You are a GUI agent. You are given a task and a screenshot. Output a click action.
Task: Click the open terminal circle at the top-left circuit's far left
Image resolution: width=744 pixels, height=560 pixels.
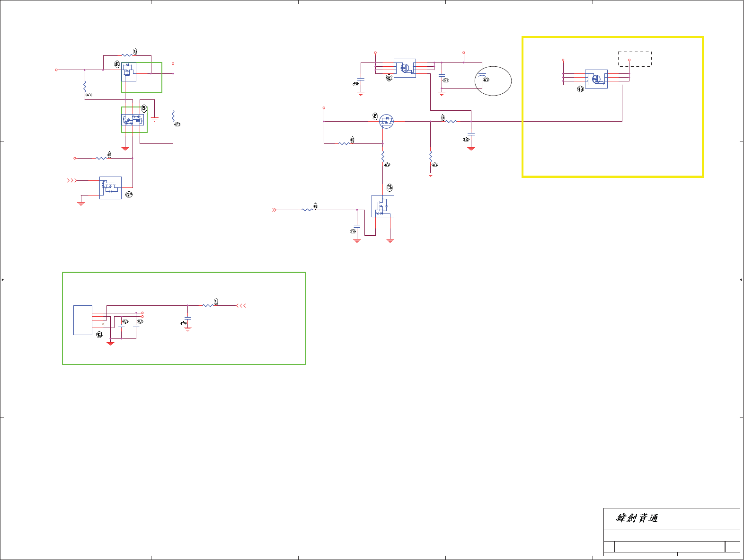[x=56, y=70]
